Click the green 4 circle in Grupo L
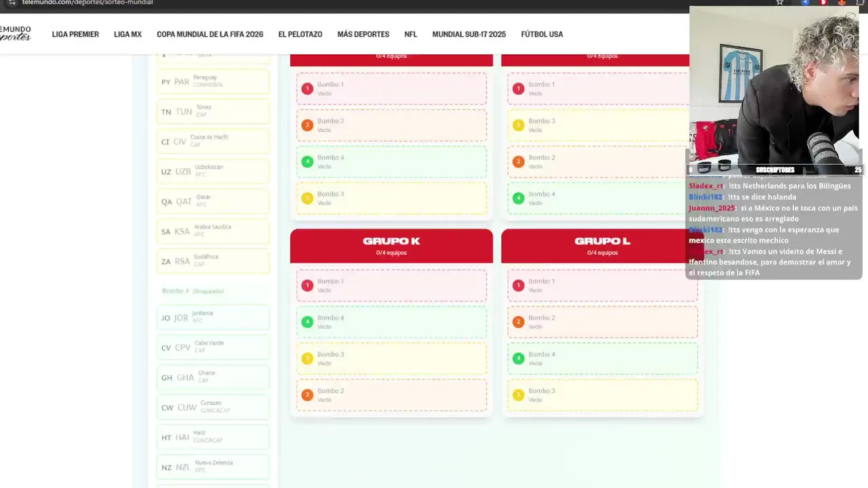Viewport: 868px width, 488px height. pos(518,359)
